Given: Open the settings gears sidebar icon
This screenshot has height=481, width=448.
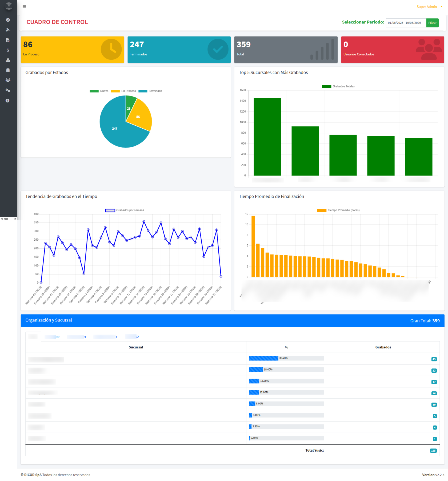Looking at the screenshot, I should [8, 90].
